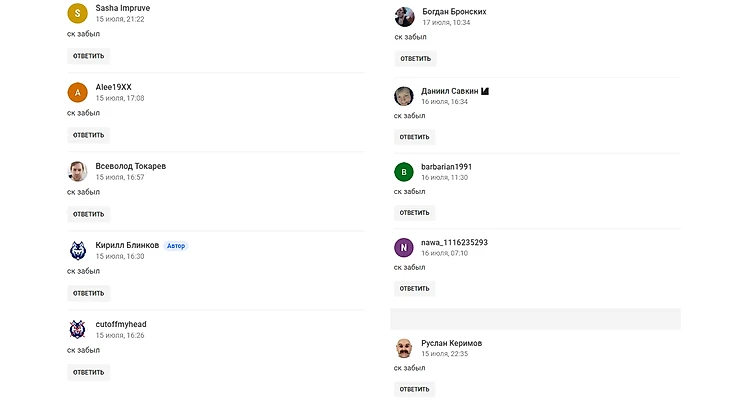Open the Богдан Бронских name link

pos(454,12)
